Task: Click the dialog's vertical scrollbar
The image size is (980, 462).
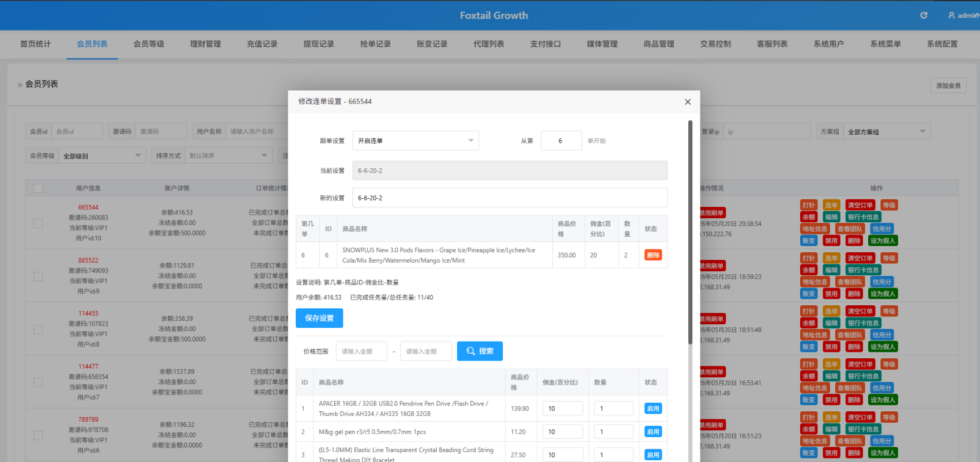Action: pos(690,232)
